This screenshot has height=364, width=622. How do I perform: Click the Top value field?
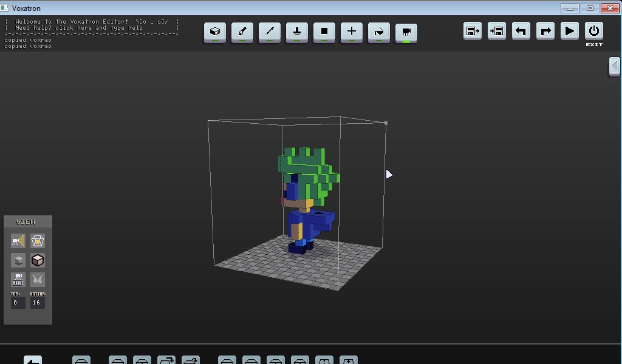(18, 303)
